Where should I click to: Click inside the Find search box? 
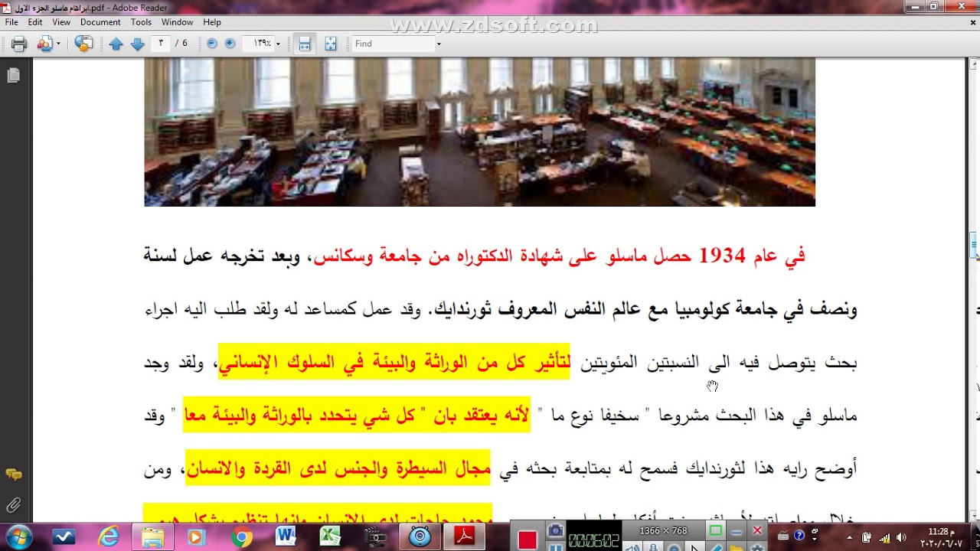(x=394, y=44)
